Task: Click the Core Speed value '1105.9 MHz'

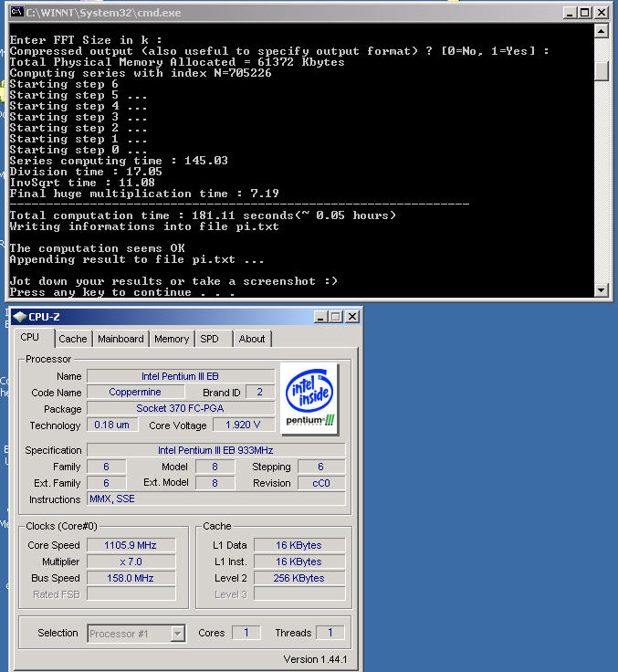Action: [x=131, y=545]
